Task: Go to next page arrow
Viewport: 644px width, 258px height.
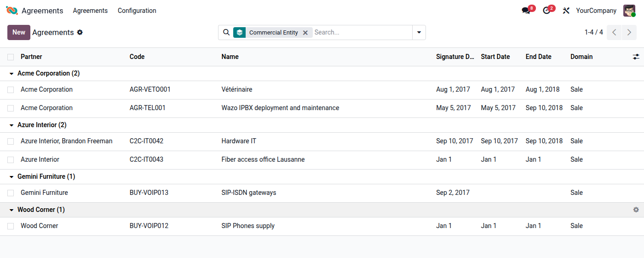Action: pyautogui.click(x=629, y=32)
